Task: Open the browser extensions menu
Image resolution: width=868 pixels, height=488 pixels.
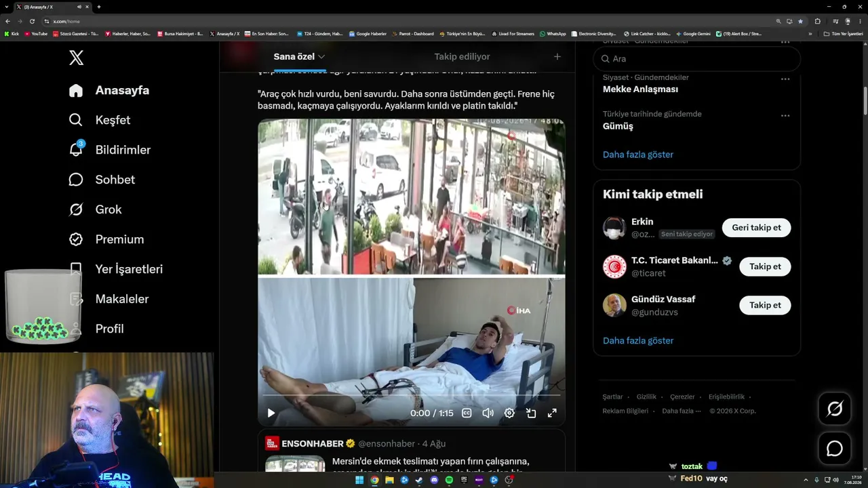Action: tap(817, 21)
